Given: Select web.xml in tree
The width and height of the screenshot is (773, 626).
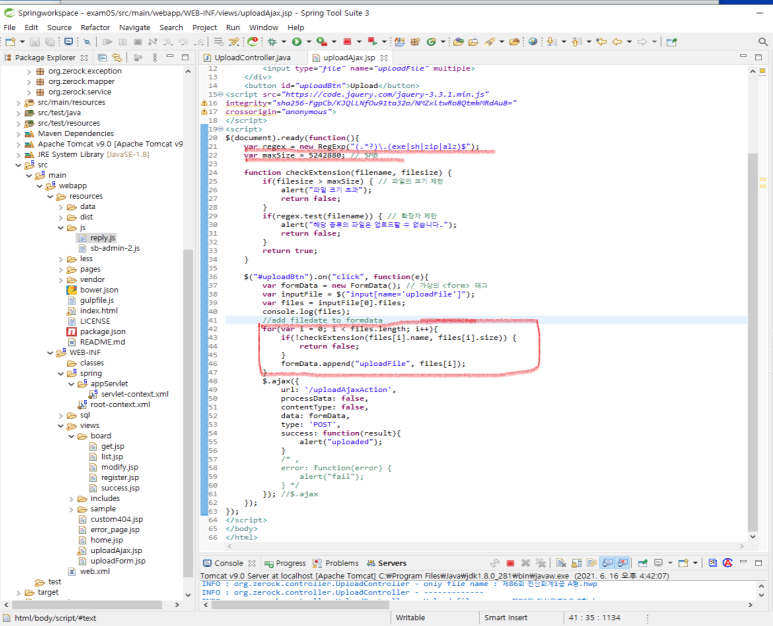Looking at the screenshot, I should [x=95, y=571].
